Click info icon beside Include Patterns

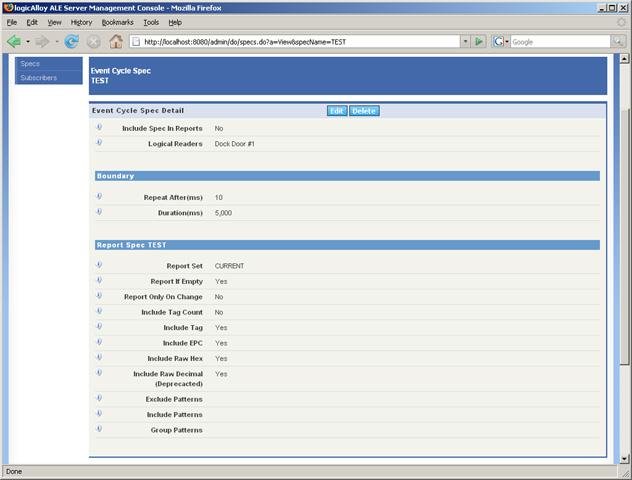(x=99, y=414)
